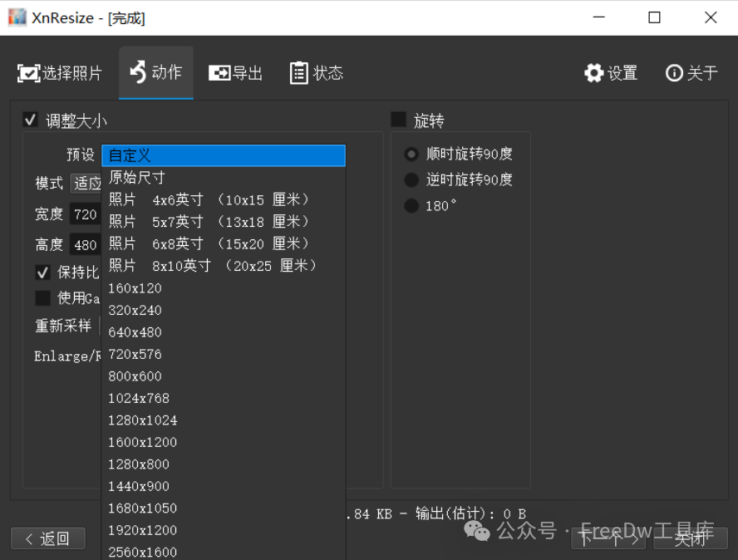Image resolution: width=738 pixels, height=560 pixels.
Task: Click the 返回 back button
Action: [47, 538]
